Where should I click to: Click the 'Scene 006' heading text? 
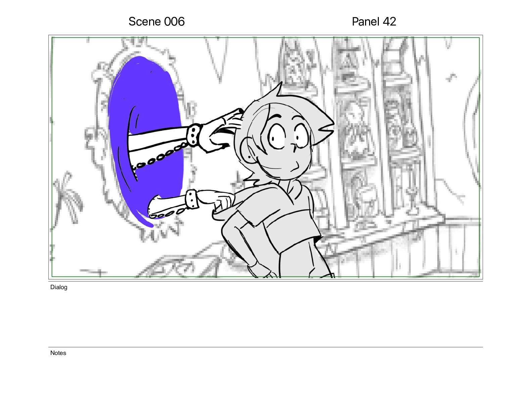coord(157,21)
